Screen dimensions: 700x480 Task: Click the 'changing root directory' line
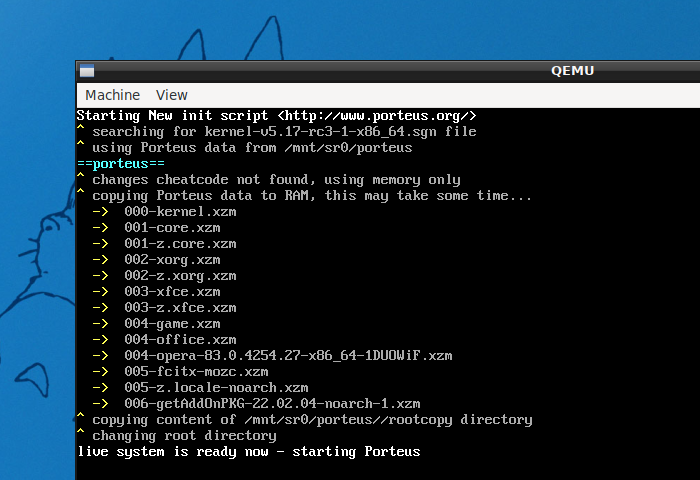click(x=176, y=436)
